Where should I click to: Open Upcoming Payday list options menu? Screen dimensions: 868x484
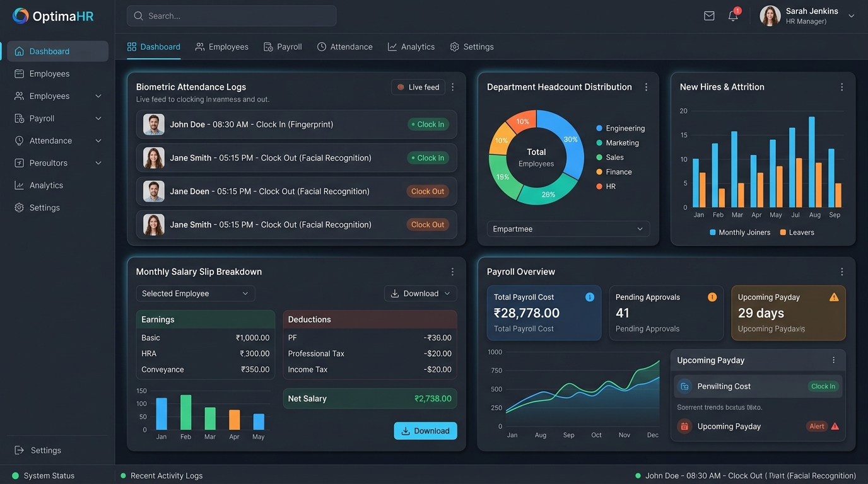(x=833, y=360)
